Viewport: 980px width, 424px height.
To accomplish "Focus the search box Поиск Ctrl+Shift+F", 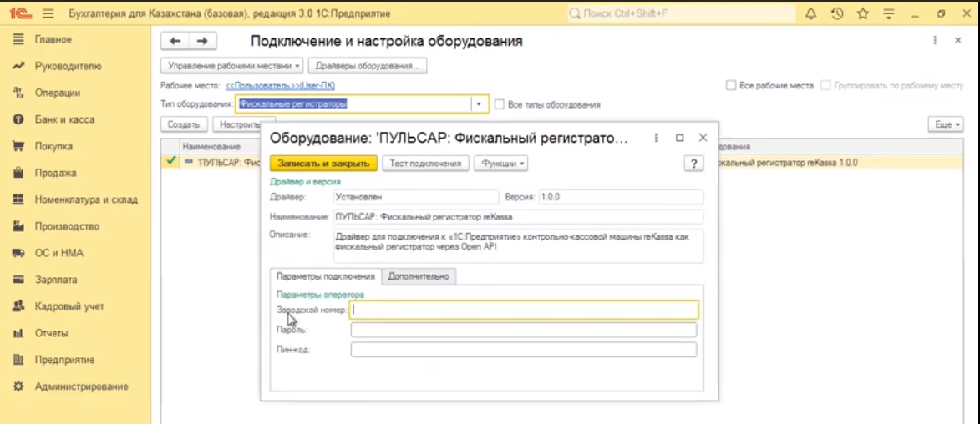I will [x=681, y=13].
